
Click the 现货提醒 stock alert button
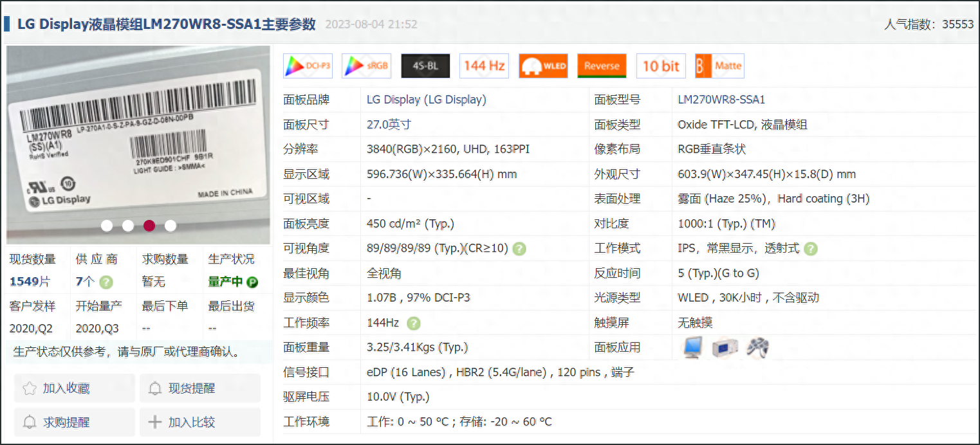(x=200, y=388)
